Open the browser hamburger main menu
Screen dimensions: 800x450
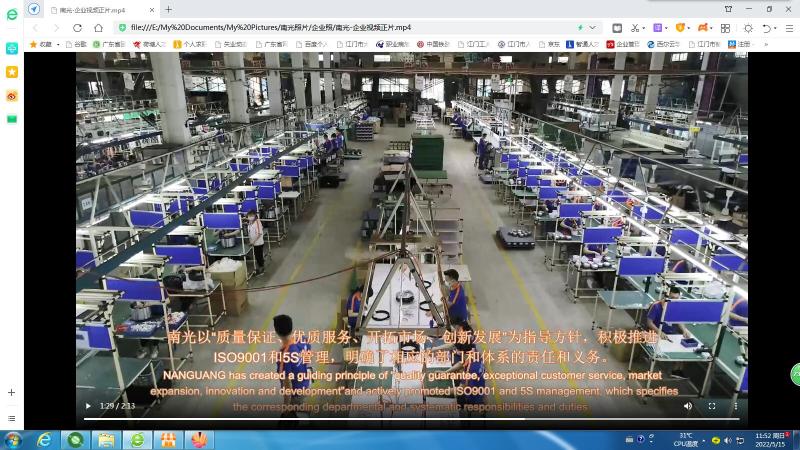[789, 28]
